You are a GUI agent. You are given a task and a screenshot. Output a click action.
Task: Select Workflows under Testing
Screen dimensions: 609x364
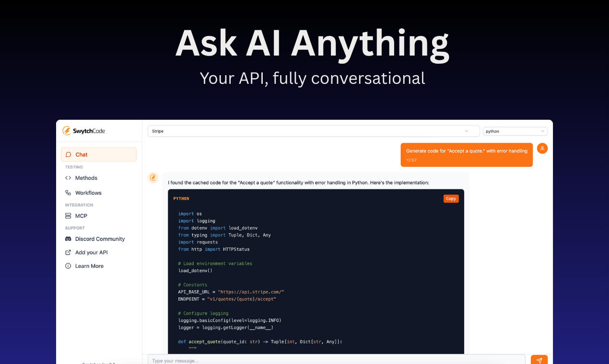pyautogui.click(x=88, y=193)
